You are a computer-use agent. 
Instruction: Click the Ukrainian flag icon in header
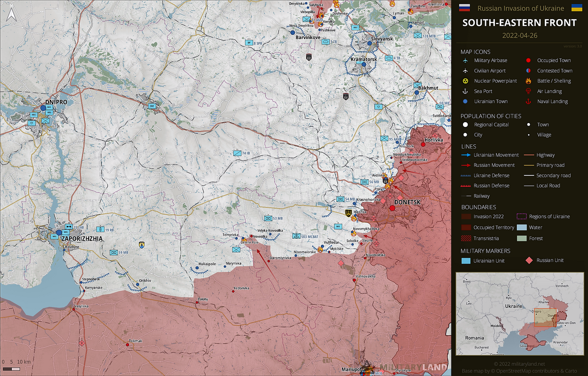coord(577,8)
